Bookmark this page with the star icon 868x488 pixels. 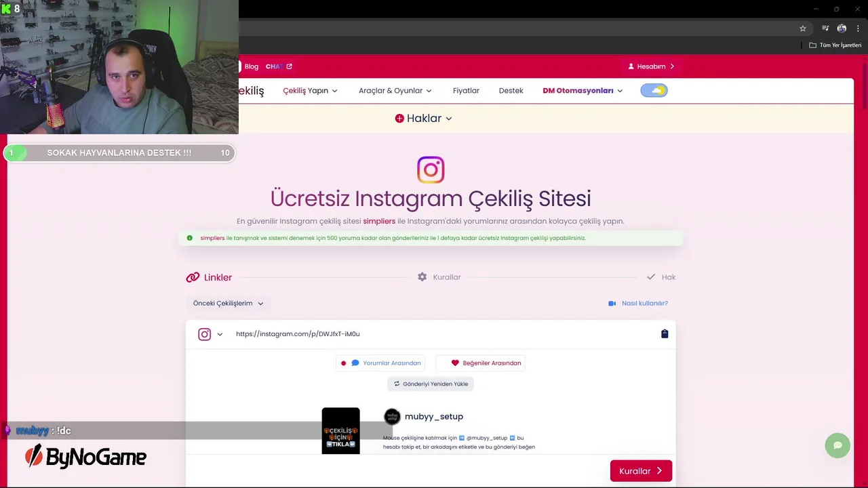click(803, 28)
